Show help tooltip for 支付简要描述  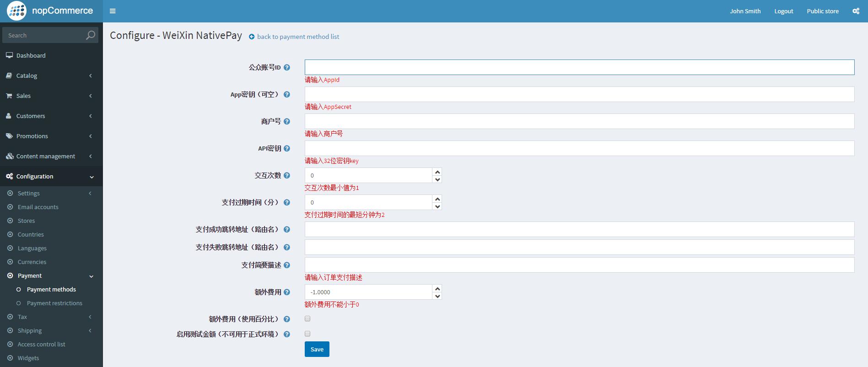pyautogui.click(x=287, y=265)
